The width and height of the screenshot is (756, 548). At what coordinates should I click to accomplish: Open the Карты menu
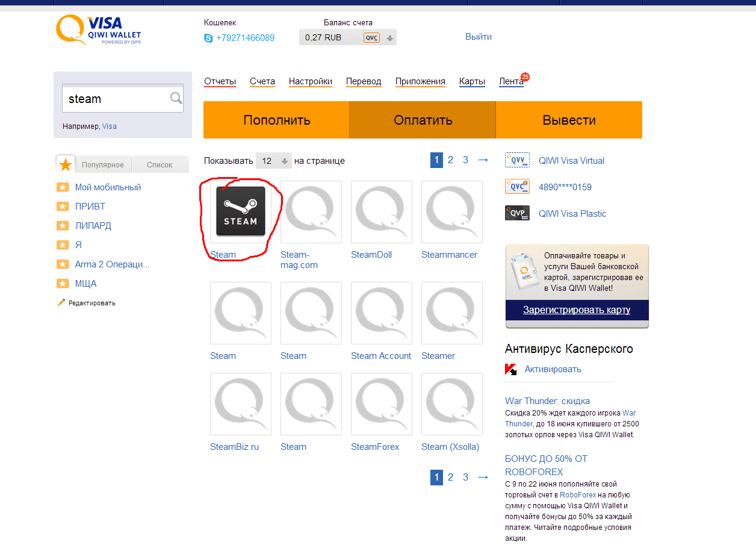click(x=472, y=82)
